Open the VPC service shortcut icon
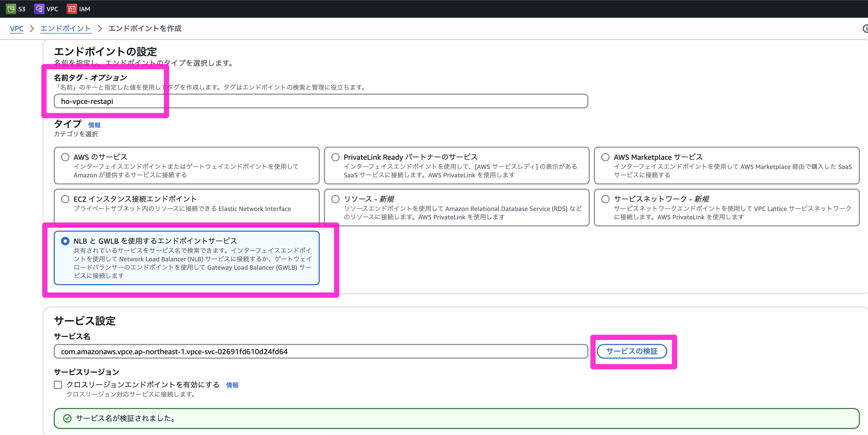The image size is (868, 435). point(39,9)
